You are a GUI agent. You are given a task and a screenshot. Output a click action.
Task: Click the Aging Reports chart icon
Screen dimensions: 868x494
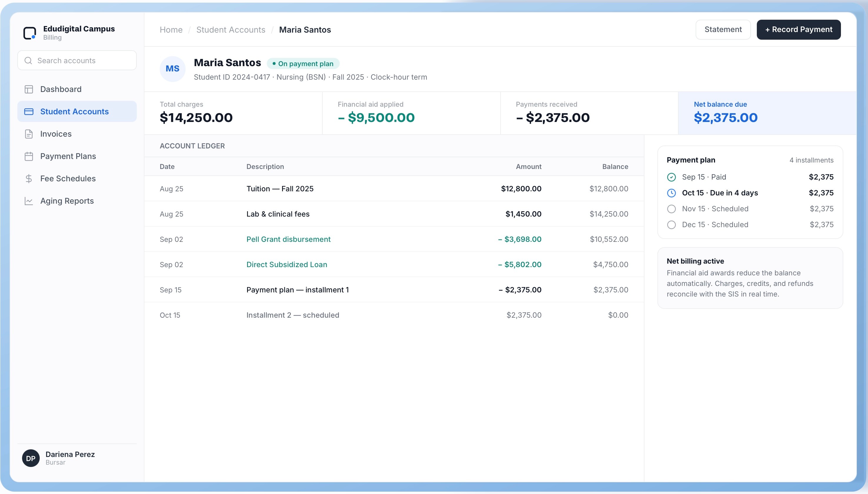29,201
